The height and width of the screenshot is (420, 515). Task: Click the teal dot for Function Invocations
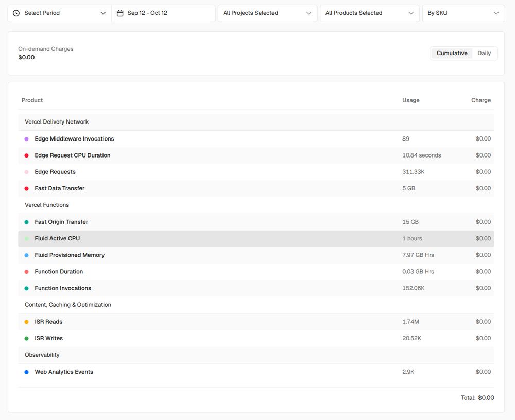tap(27, 288)
